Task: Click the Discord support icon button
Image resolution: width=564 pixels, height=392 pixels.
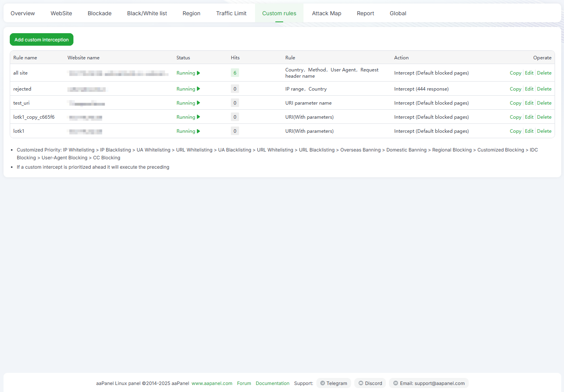Action: point(370,383)
